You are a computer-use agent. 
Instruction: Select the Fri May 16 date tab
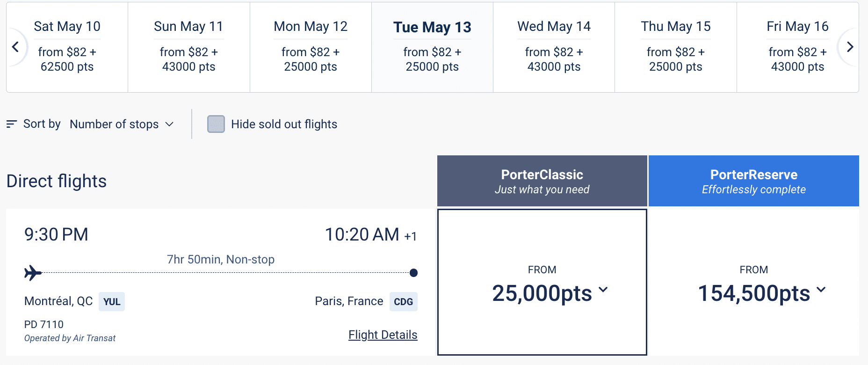(x=797, y=47)
